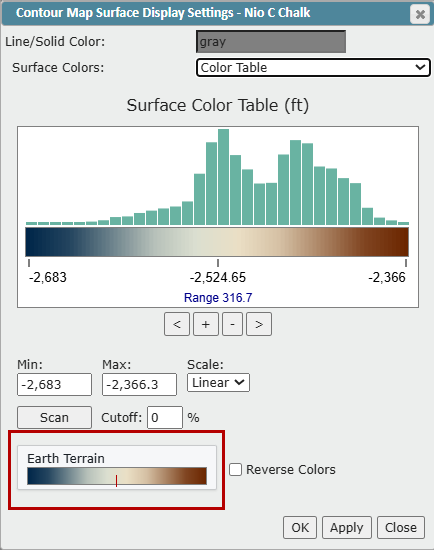Enable the Reverse Colors checkbox
Viewport: 434px width, 550px height.
coord(235,469)
